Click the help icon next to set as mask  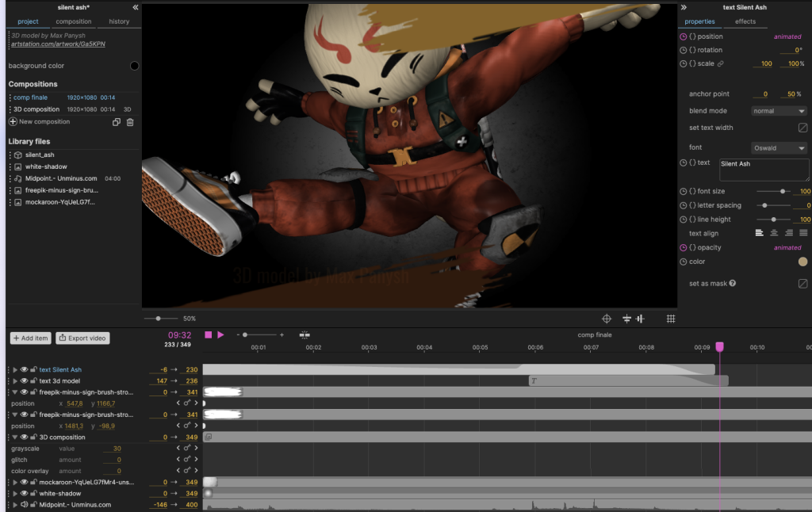(732, 283)
